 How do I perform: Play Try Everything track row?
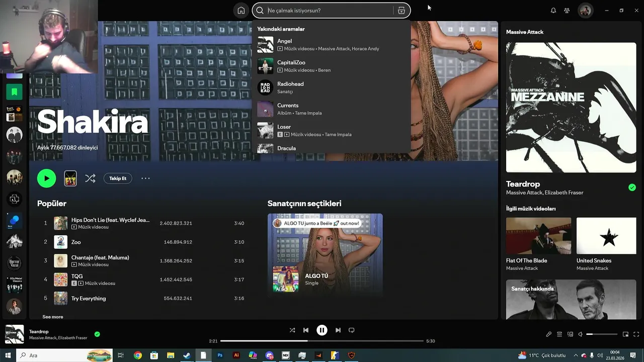[144, 298]
